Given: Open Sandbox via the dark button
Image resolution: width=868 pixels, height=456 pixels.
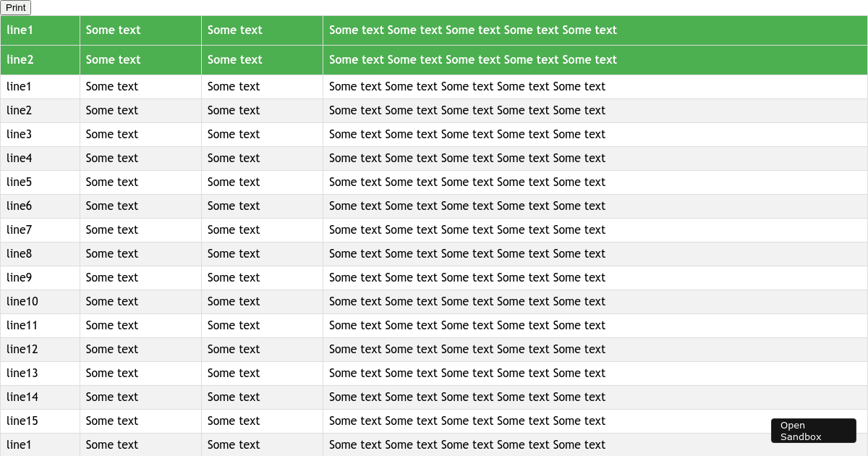Looking at the screenshot, I should tap(813, 430).
